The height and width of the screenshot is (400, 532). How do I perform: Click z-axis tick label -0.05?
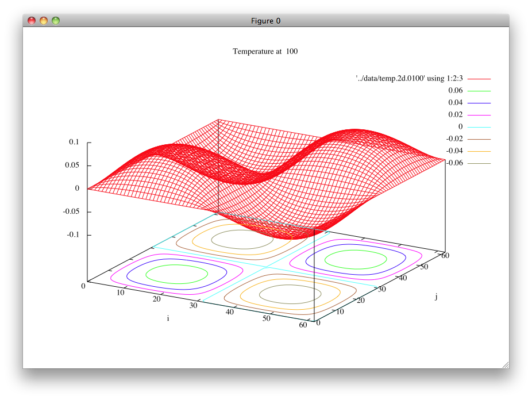point(71,211)
